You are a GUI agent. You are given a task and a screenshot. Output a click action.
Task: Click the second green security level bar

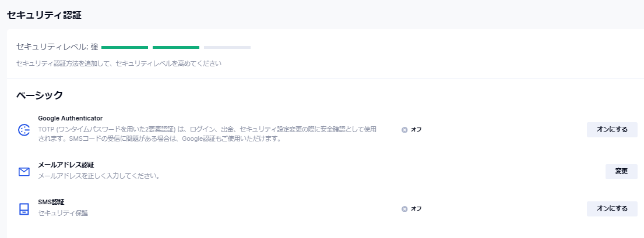tap(176, 47)
